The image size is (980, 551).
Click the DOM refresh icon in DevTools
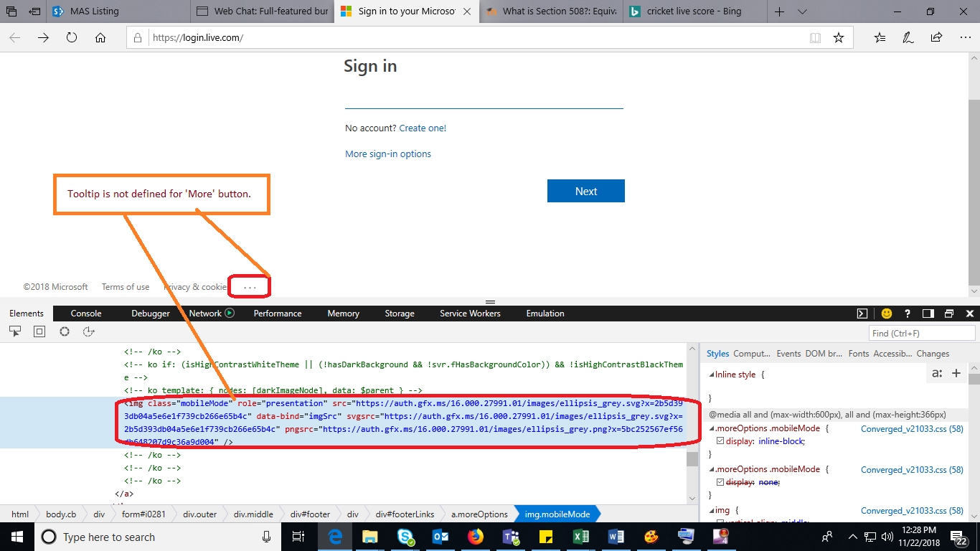point(89,331)
